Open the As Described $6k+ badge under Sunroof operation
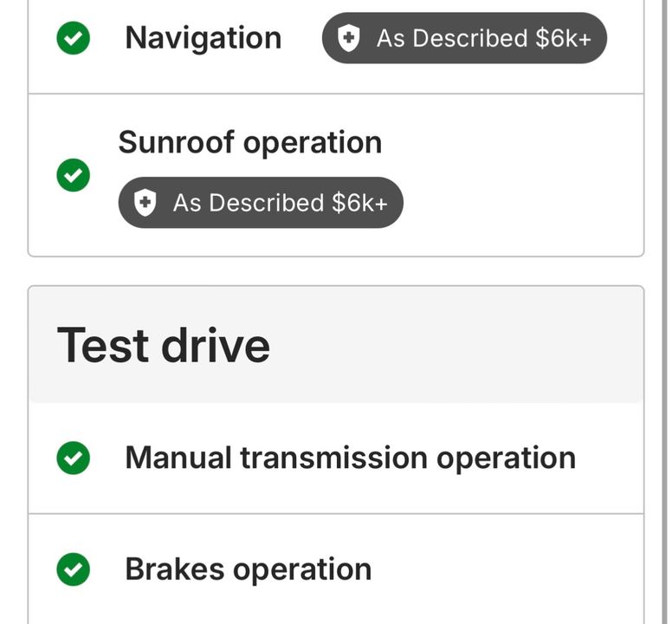Image resolution: width=672 pixels, height=624 pixels. click(261, 203)
